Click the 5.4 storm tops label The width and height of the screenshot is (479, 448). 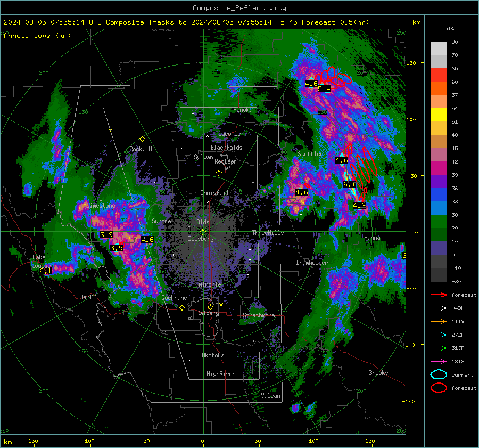[324, 89]
